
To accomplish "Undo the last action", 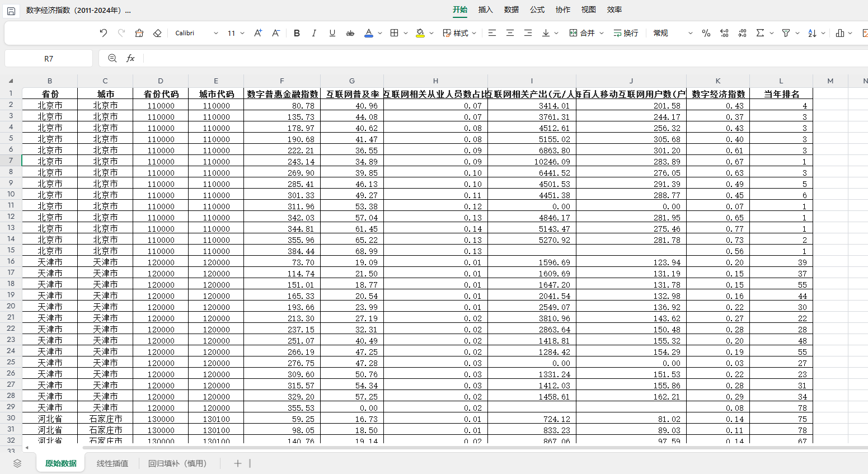I will pos(104,33).
